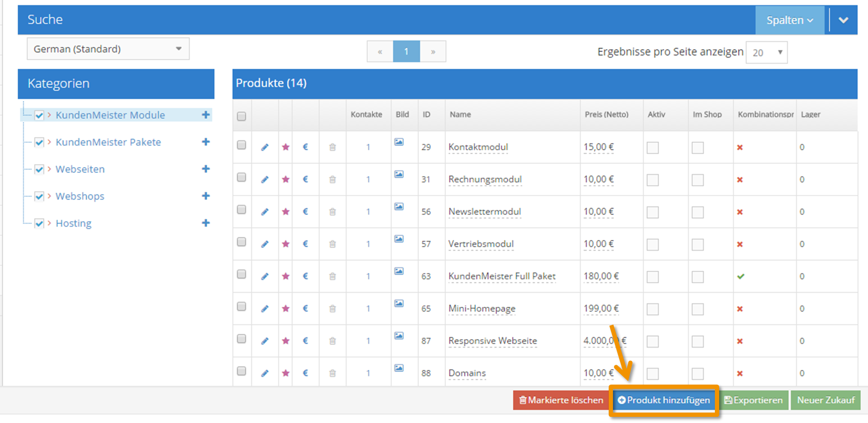Edit Mini-Homepage with pencil icon
868x423 pixels.
pyautogui.click(x=265, y=308)
